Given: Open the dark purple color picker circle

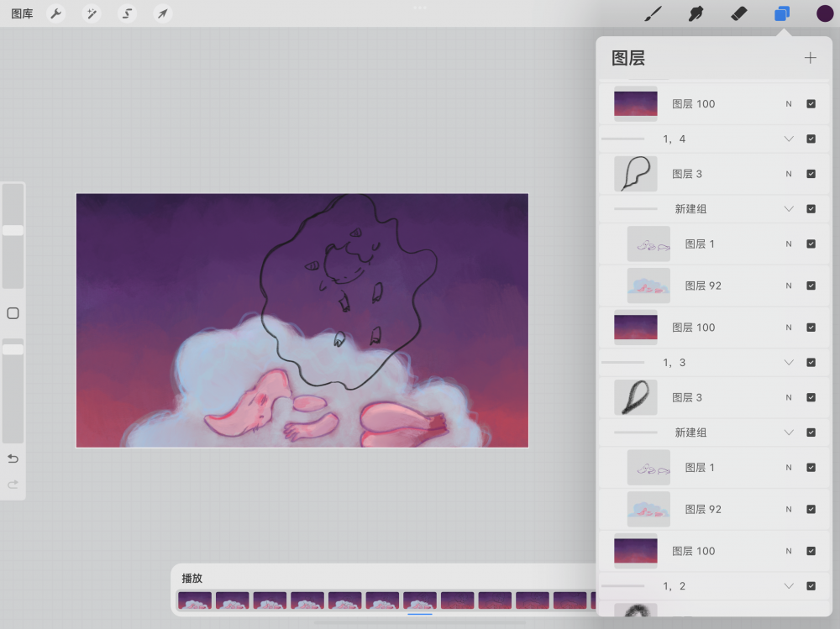Looking at the screenshot, I should coord(825,13).
